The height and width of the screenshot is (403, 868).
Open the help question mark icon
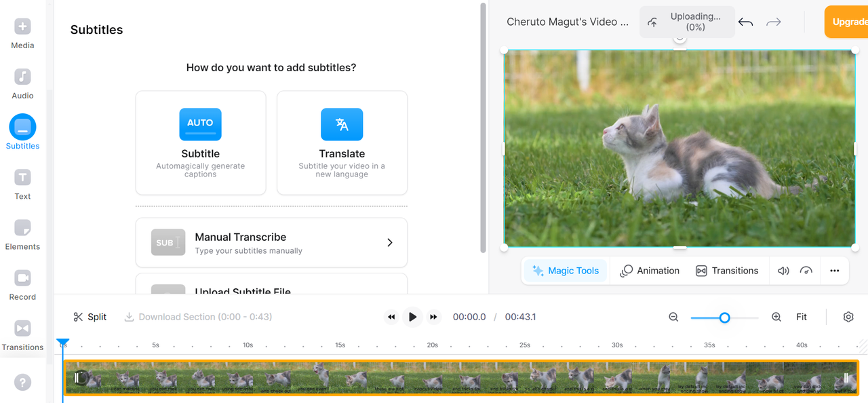(x=22, y=383)
